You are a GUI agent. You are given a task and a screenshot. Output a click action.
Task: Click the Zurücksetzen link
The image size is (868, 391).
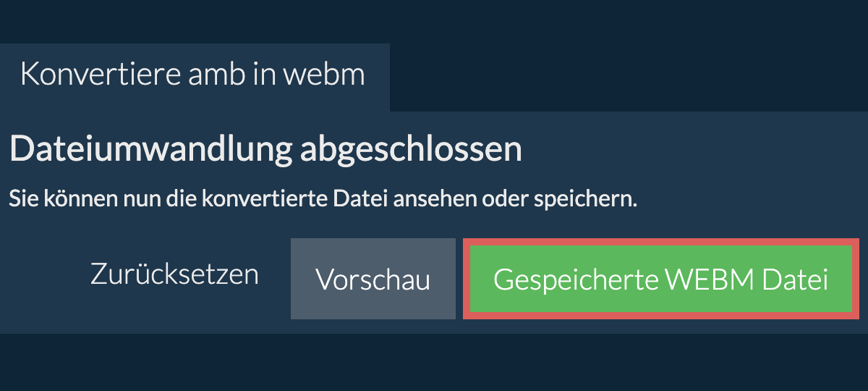point(174,274)
